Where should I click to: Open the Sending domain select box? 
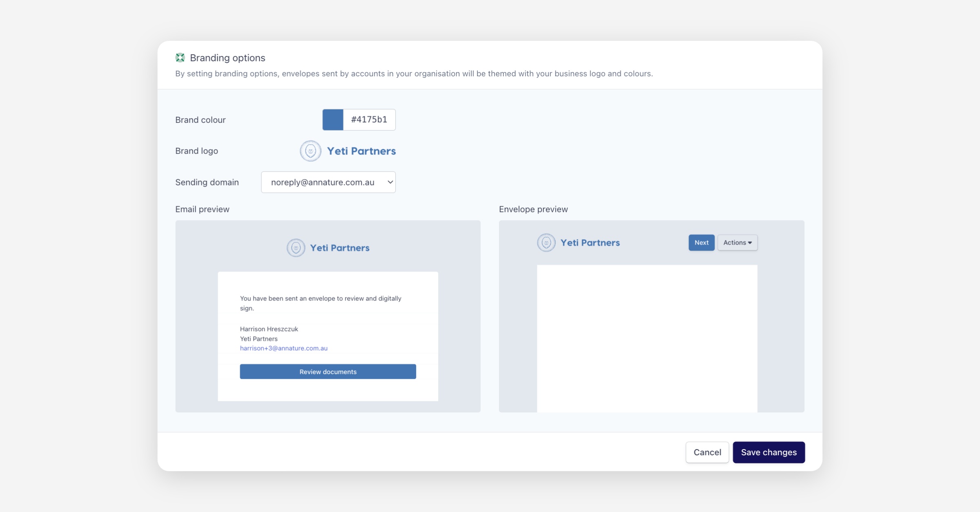pyautogui.click(x=323, y=182)
